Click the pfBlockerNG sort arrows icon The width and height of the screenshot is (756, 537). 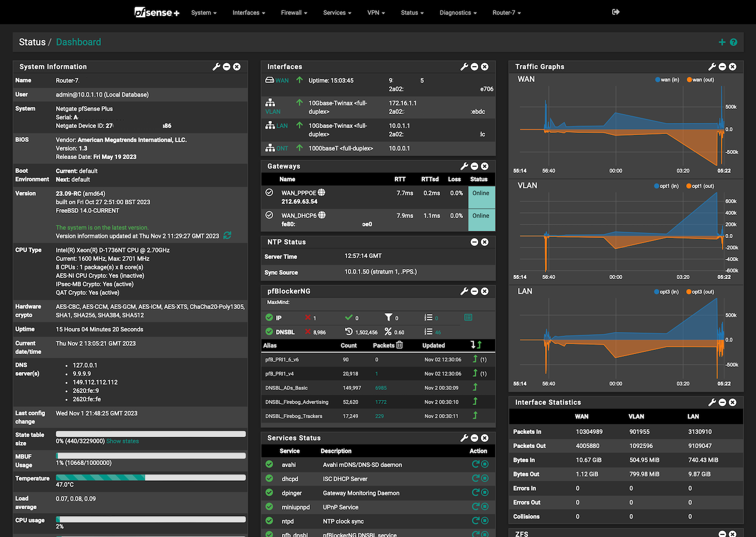click(476, 345)
